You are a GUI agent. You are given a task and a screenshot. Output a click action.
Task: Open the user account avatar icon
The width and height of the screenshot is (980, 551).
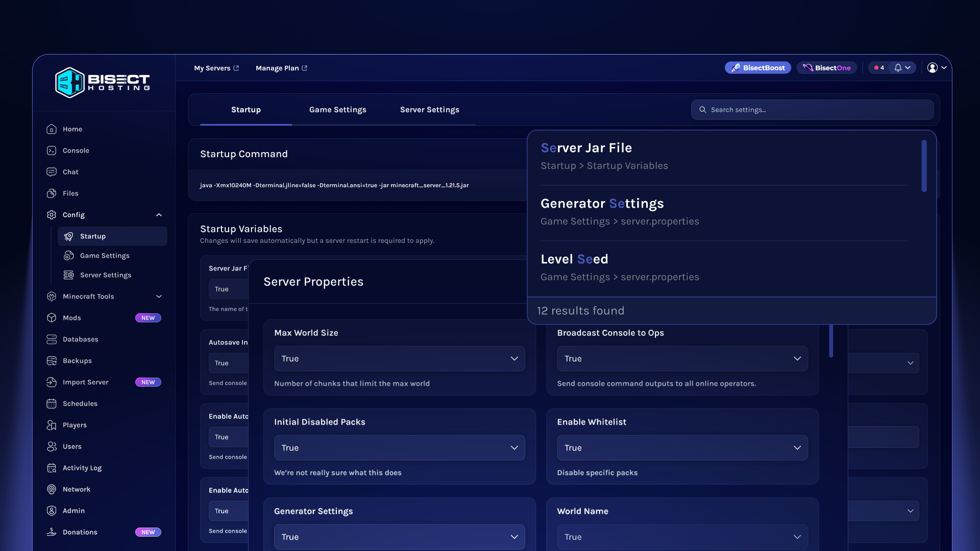(x=933, y=68)
